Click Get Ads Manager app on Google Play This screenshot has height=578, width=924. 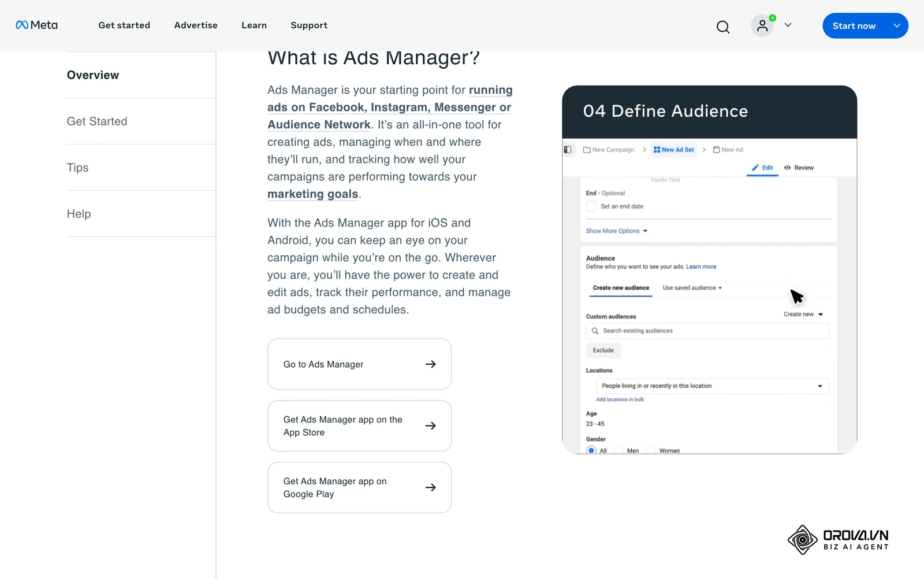point(359,487)
